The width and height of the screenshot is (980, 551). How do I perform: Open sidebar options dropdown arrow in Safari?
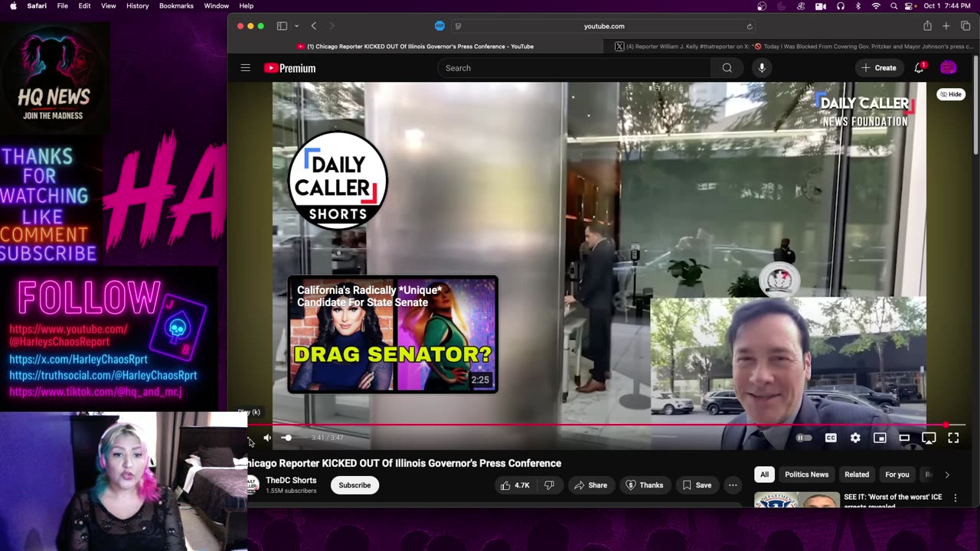point(297,26)
